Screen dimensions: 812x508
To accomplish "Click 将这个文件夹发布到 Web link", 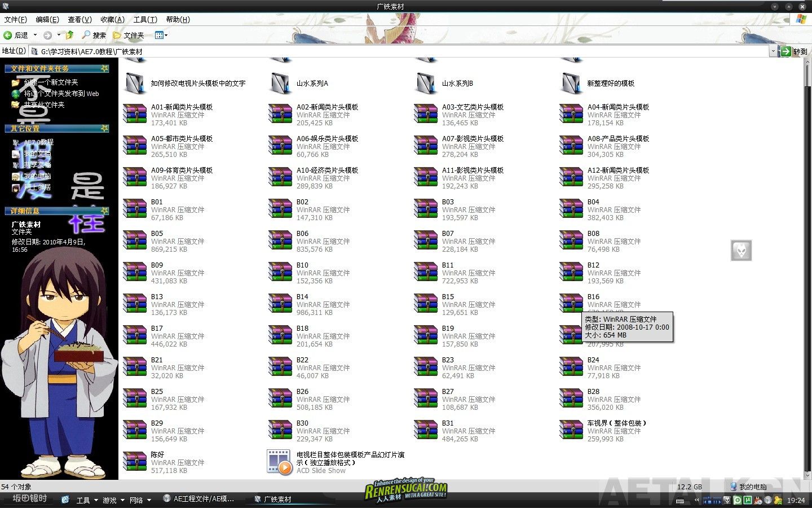I will click(x=61, y=94).
